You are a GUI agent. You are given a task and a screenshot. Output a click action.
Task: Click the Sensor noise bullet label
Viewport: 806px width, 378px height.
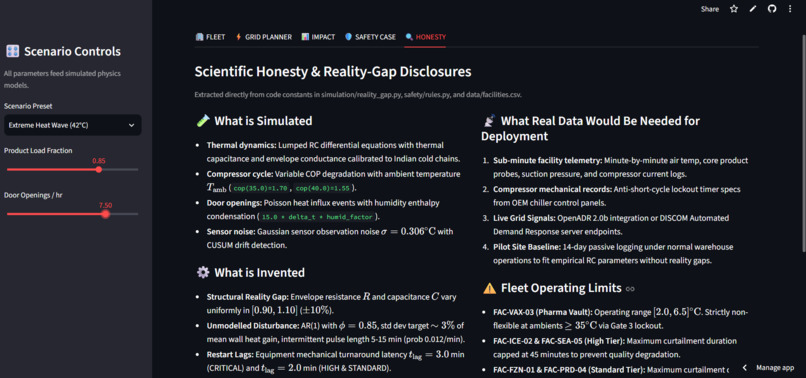point(230,232)
